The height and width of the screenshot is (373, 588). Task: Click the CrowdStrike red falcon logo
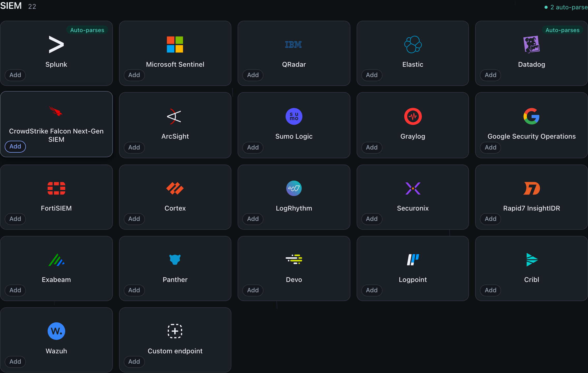[x=56, y=111]
